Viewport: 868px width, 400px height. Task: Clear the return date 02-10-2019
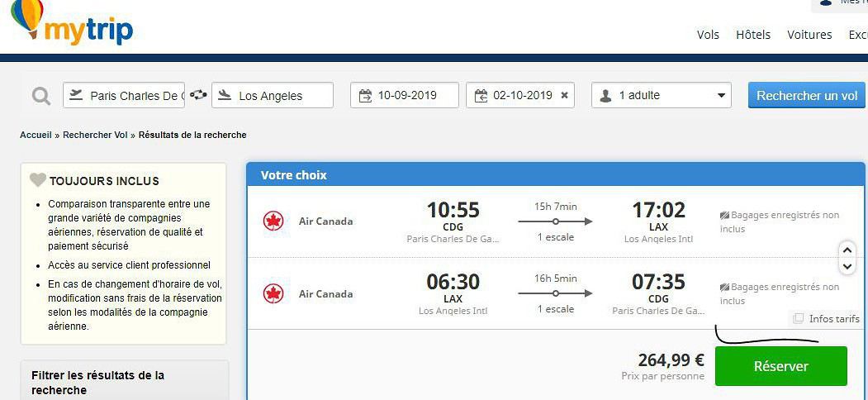pyautogui.click(x=565, y=95)
